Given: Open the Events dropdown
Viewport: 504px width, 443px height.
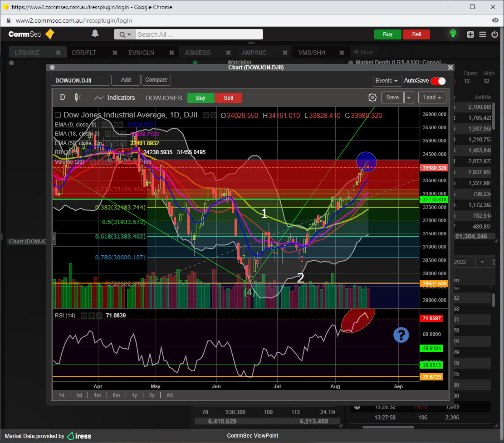Looking at the screenshot, I should tap(387, 81).
